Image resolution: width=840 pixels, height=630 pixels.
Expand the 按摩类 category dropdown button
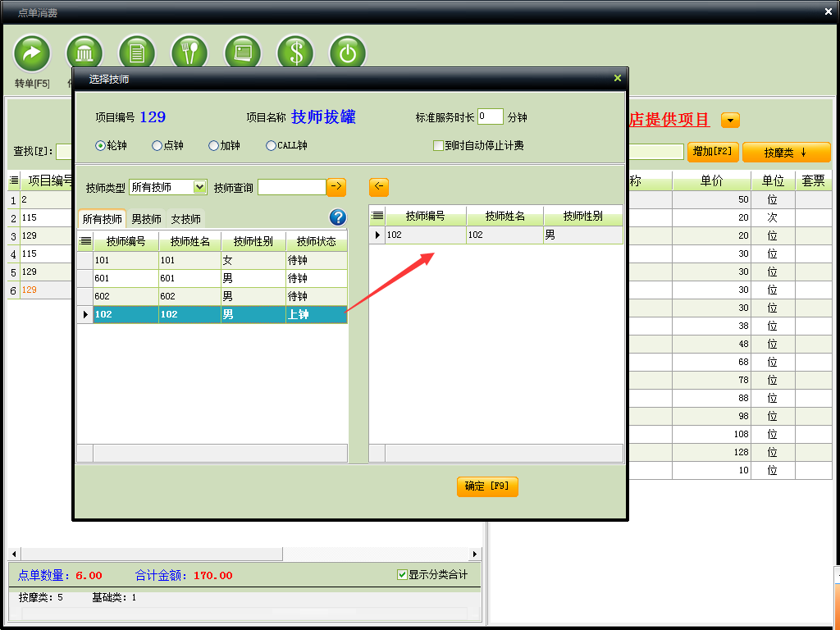(x=786, y=152)
